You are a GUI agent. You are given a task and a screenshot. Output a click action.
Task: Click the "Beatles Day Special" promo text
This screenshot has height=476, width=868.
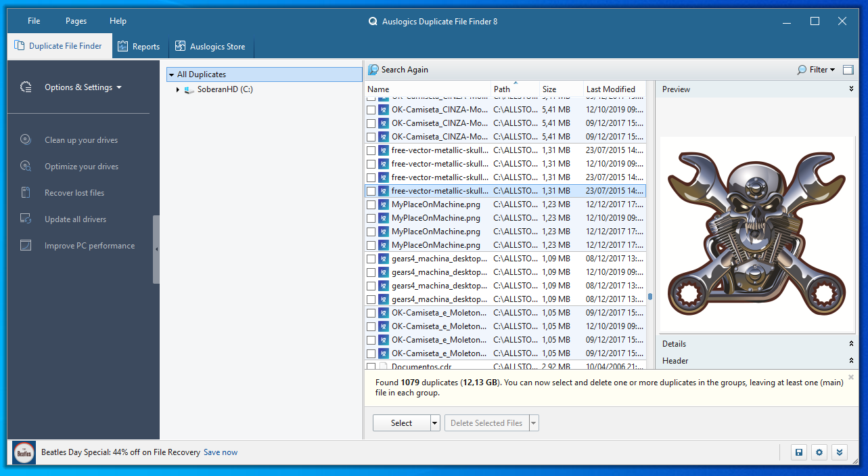tap(120, 452)
